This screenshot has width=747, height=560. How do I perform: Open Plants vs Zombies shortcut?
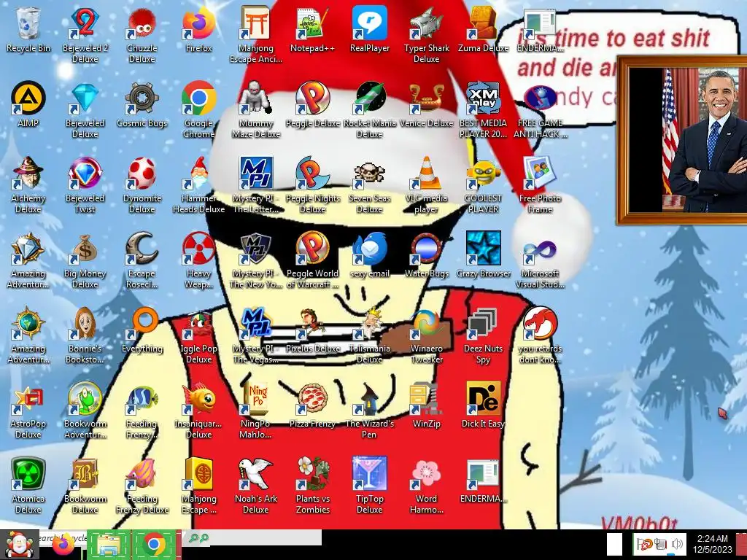pyautogui.click(x=312, y=486)
